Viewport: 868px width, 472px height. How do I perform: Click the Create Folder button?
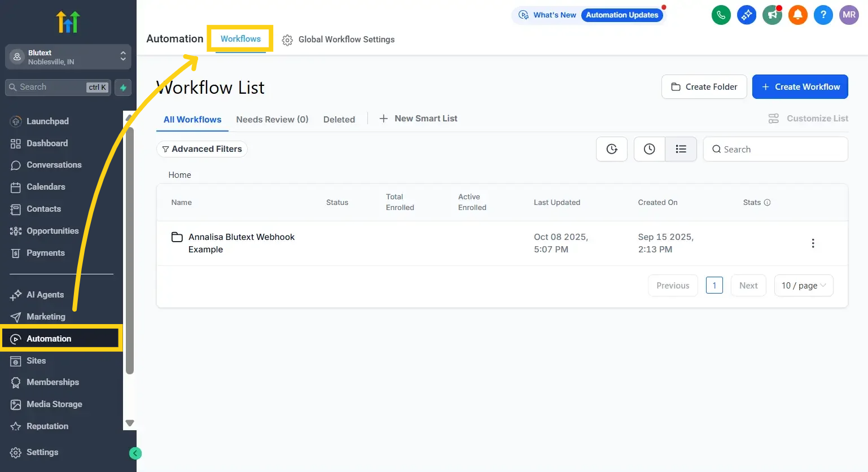[x=704, y=87]
